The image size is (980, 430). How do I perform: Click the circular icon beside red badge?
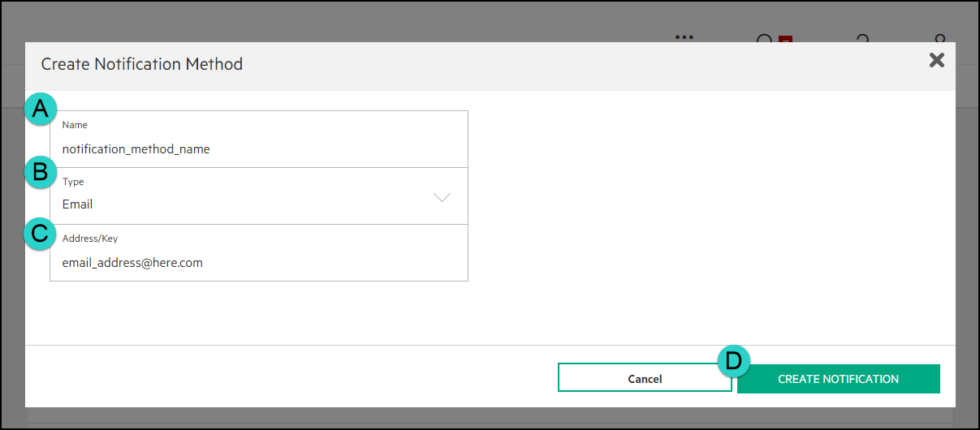click(x=765, y=38)
